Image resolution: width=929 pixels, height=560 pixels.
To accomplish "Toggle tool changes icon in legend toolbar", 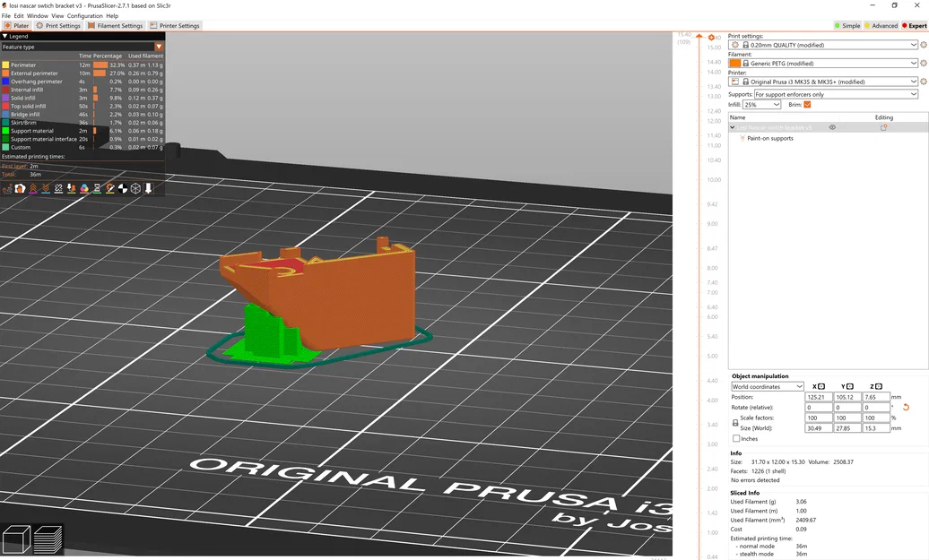I will coord(71,188).
